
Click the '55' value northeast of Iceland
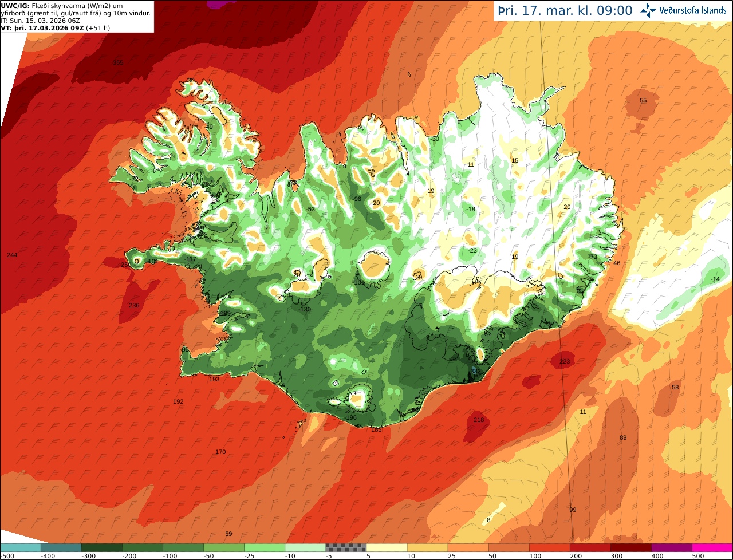tap(643, 100)
